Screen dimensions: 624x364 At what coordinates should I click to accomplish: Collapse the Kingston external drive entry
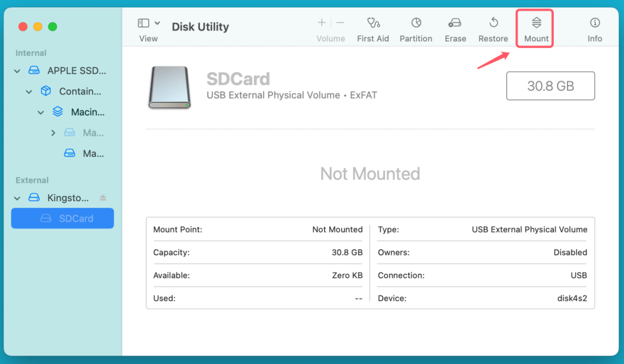pos(17,197)
